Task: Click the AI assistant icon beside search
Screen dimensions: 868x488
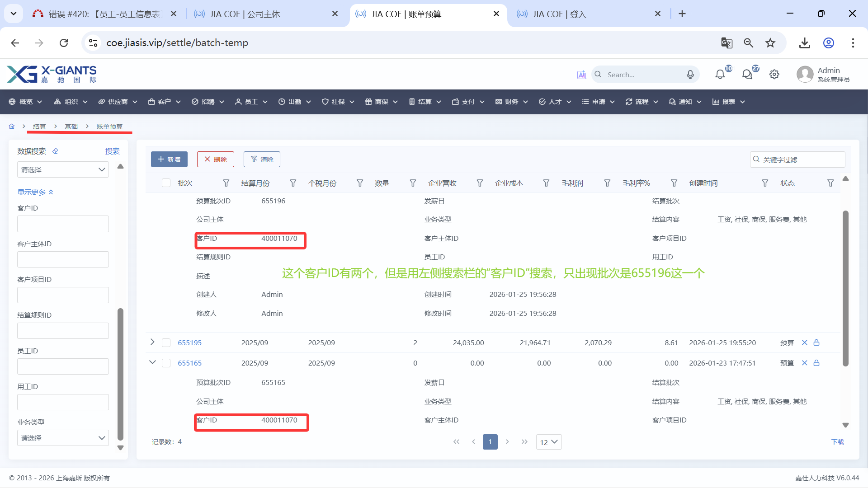Action: pyautogui.click(x=581, y=75)
